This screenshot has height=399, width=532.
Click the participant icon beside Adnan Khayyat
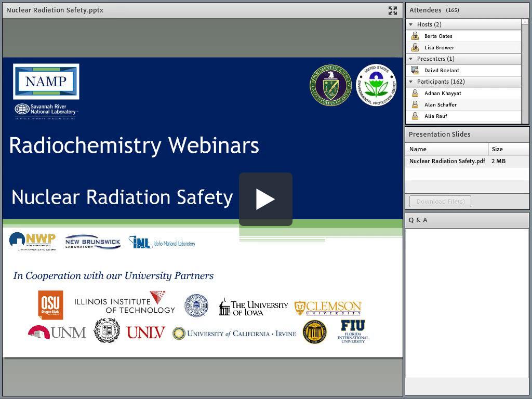415,93
